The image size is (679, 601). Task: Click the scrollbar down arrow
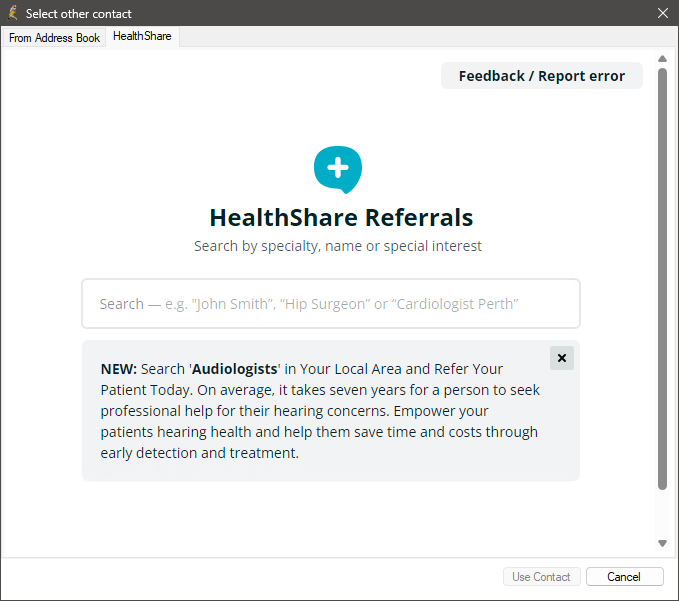point(662,543)
